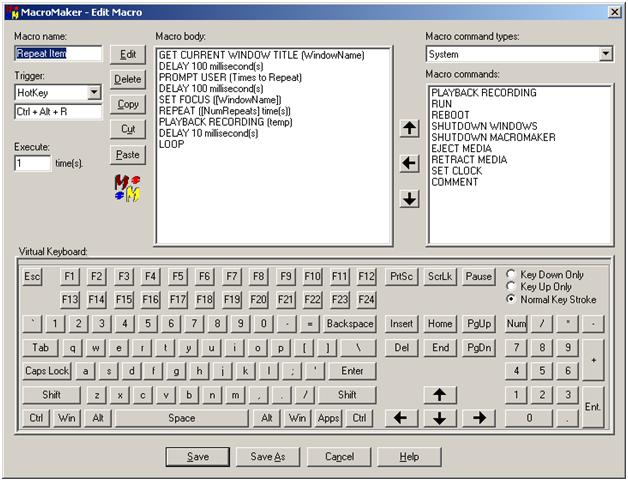
Task: Click the Space virtual key
Action: click(x=181, y=418)
